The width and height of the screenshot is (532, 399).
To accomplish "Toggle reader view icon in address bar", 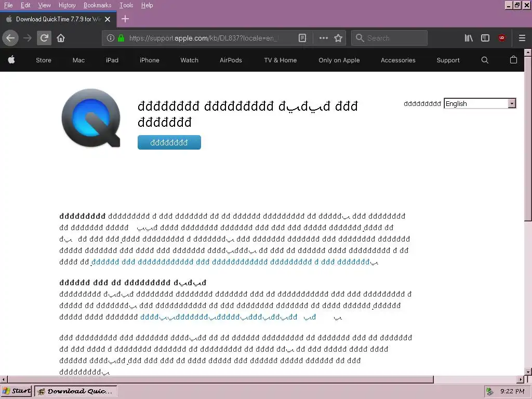I will [302, 38].
